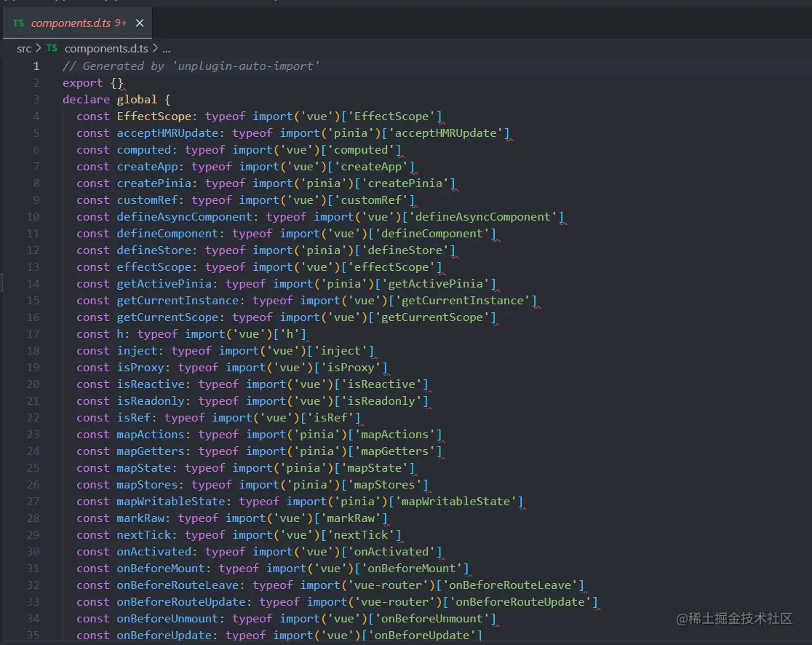This screenshot has height=645, width=812.
Task: Click 'mapActions' identifier on line 23
Action: click(x=150, y=435)
